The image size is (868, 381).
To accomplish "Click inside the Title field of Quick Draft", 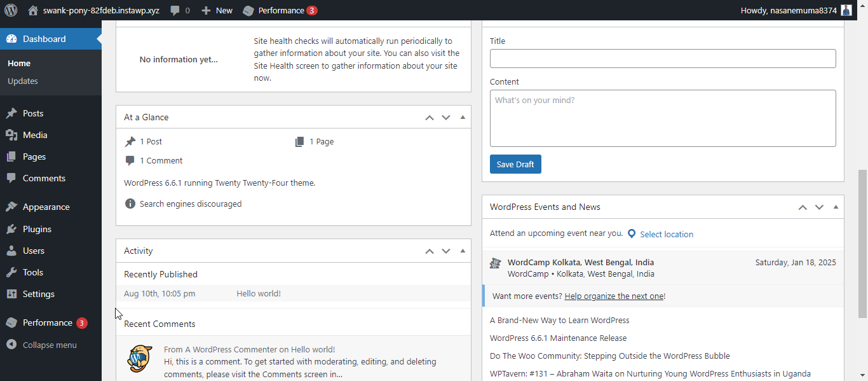I will click(x=663, y=59).
